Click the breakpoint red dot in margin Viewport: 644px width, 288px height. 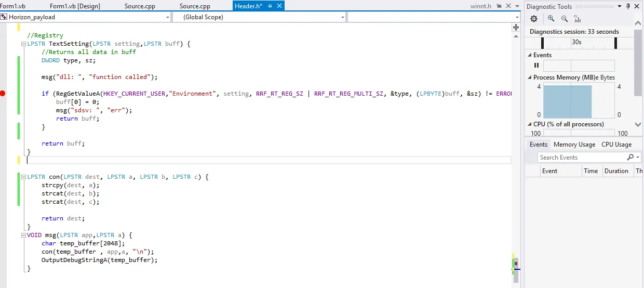pyautogui.click(x=3, y=94)
